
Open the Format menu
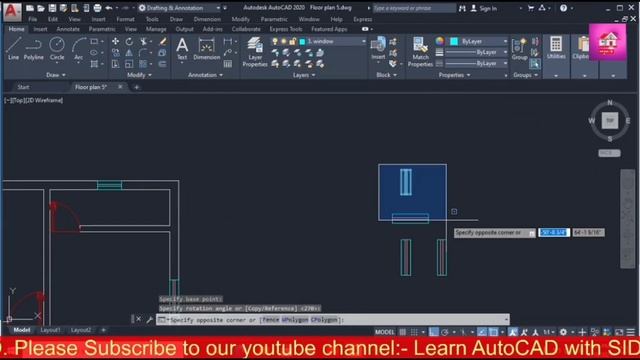125,19
